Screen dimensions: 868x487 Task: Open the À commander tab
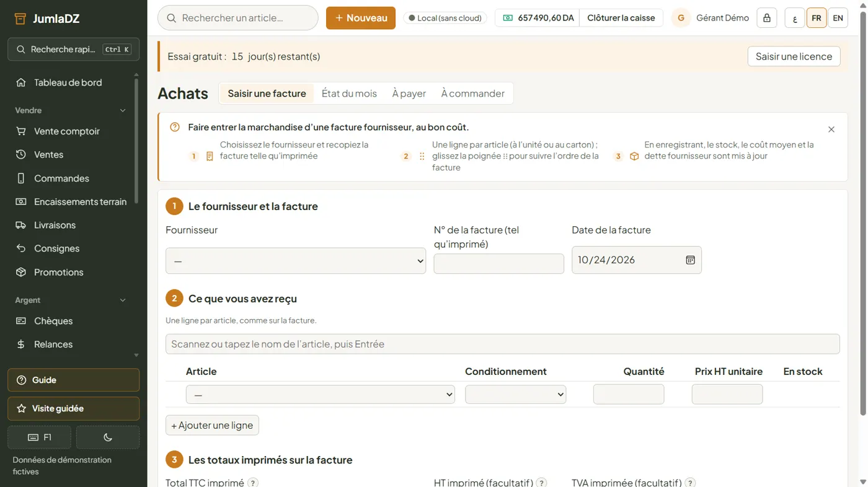coord(472,94)
